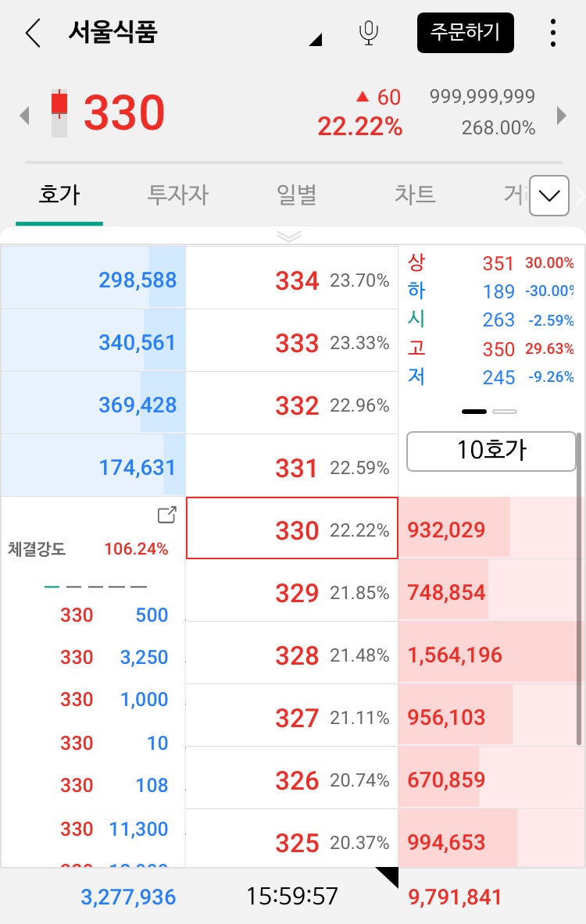The image size is (586, 924).
Task: Tap the 호가 tab
Action: point(59,196)
